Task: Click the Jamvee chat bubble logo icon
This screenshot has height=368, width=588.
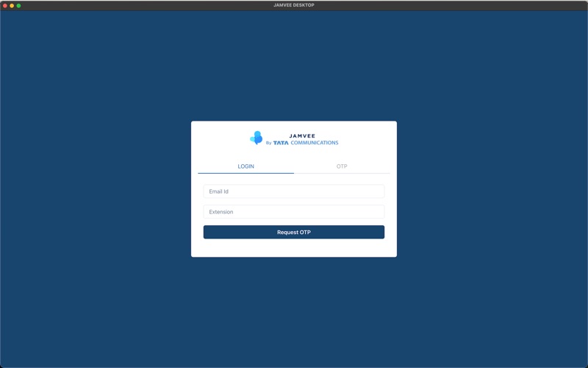Action: 257,138
